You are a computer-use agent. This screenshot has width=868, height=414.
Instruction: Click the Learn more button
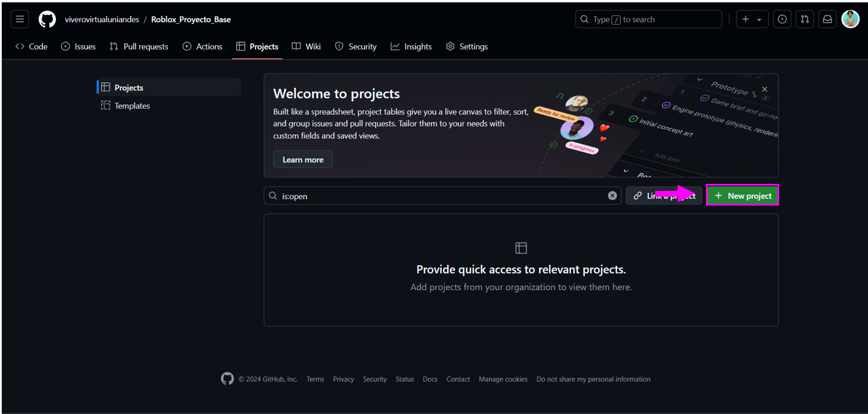point(303,159)
